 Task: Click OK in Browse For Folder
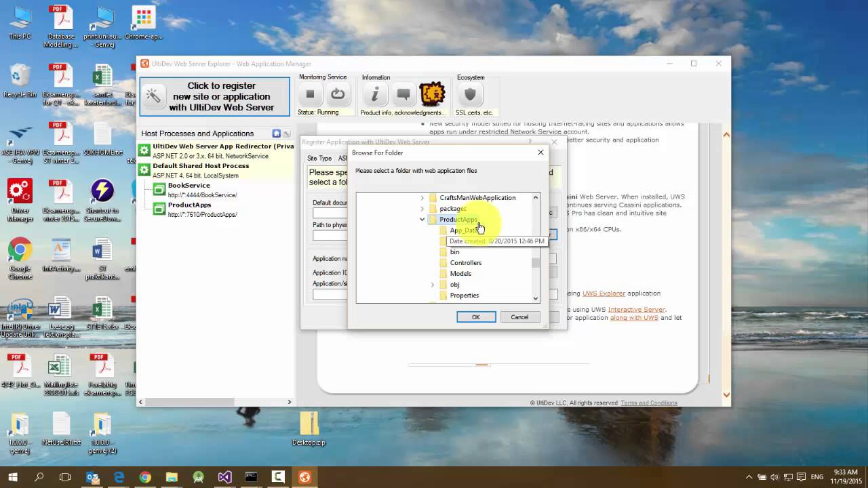pos(476,317)
